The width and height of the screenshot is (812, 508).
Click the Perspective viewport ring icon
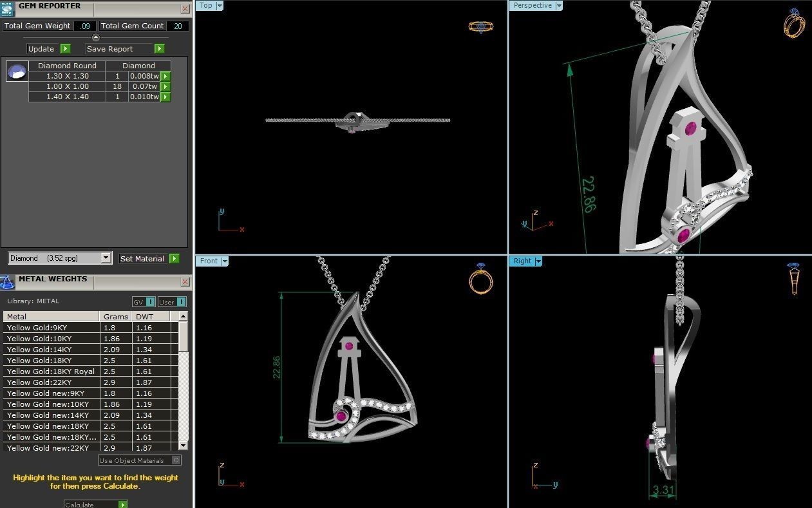point(793,23)
